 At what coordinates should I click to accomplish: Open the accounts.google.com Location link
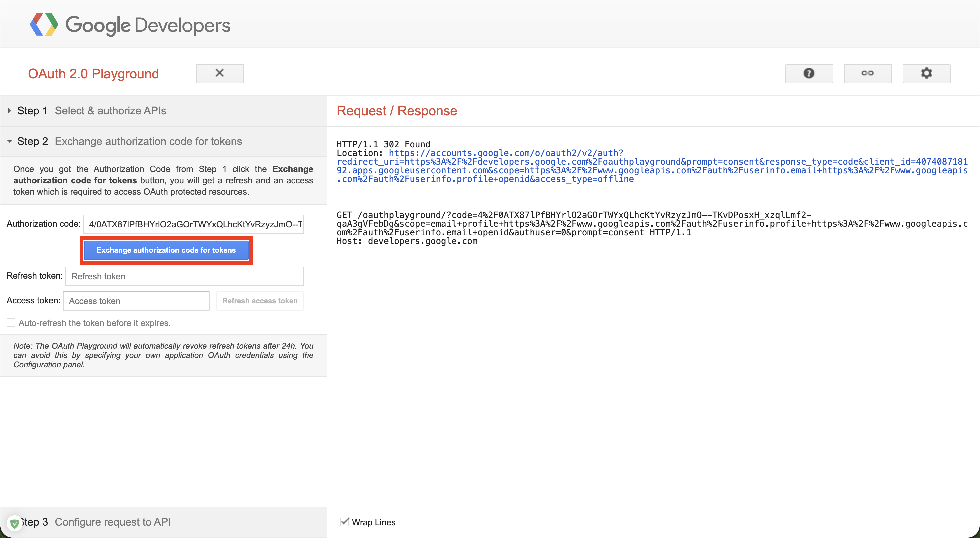tap(505, 153)
